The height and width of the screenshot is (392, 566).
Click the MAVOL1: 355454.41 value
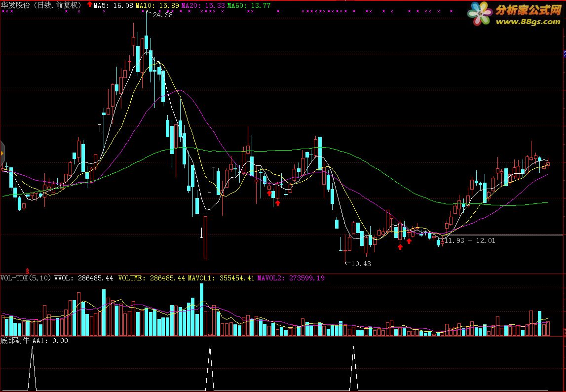pos(221,278)
